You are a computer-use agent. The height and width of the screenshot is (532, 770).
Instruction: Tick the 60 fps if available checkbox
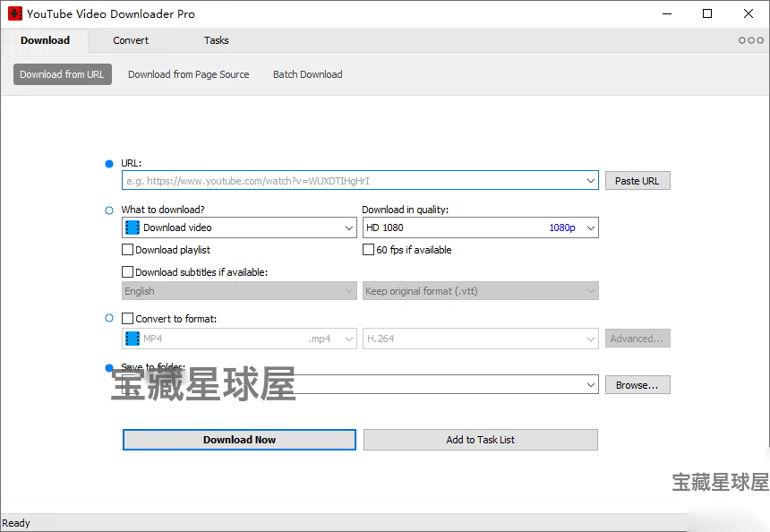[x=368, y=250]
